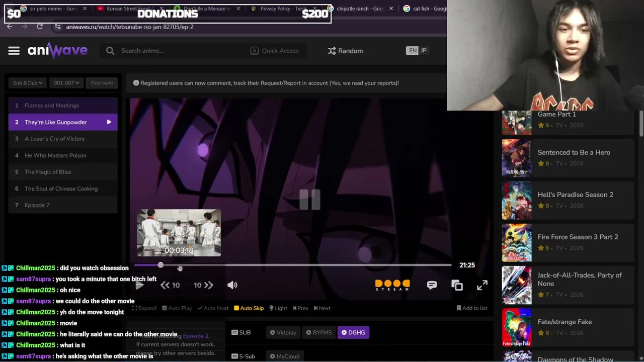
Task: Go back in browser history
Action: pos(10,27)
